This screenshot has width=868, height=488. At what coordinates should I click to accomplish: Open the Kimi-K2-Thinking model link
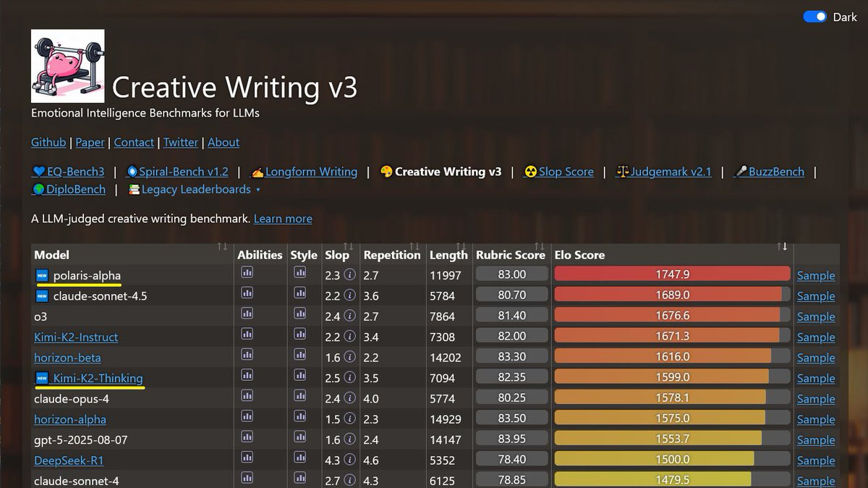click(98, 378)
